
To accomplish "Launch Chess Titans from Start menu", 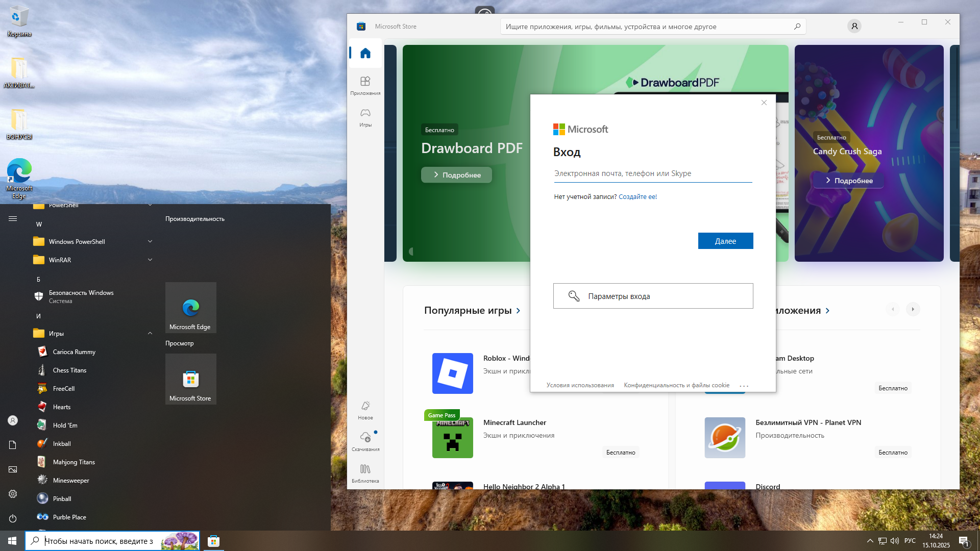I will coord(69,370).
